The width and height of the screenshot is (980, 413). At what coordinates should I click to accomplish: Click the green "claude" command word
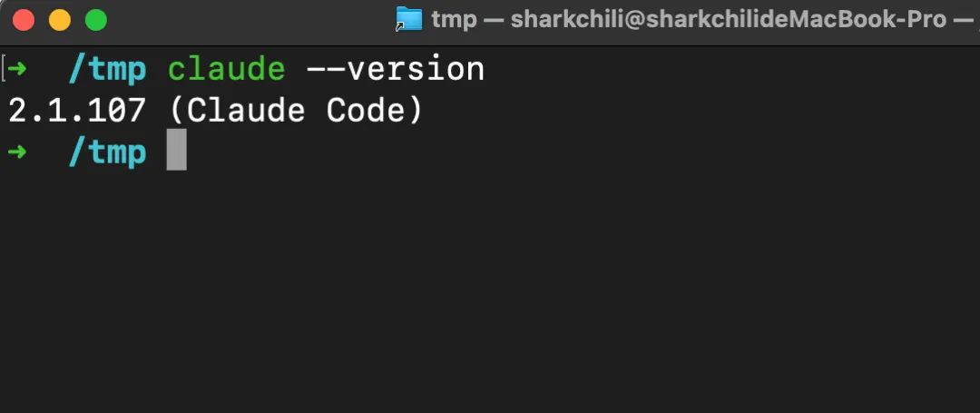tap(226, 69)
